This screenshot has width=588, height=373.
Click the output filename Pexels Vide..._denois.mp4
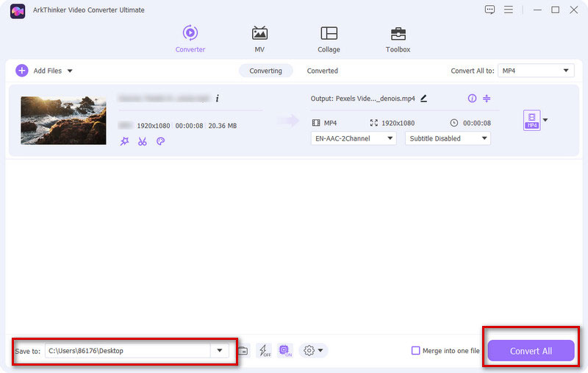click(x=375, y=99)
